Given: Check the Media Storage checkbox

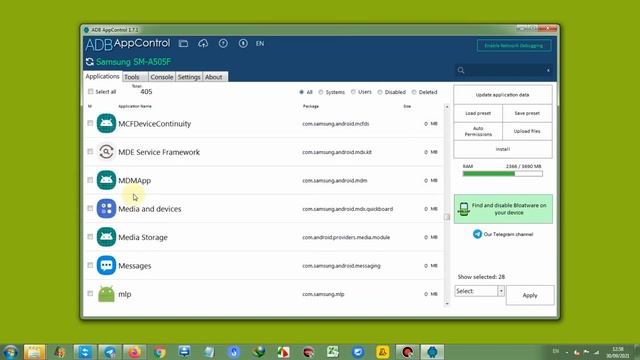Looking at the screenshot, I should tap(90, 236).
